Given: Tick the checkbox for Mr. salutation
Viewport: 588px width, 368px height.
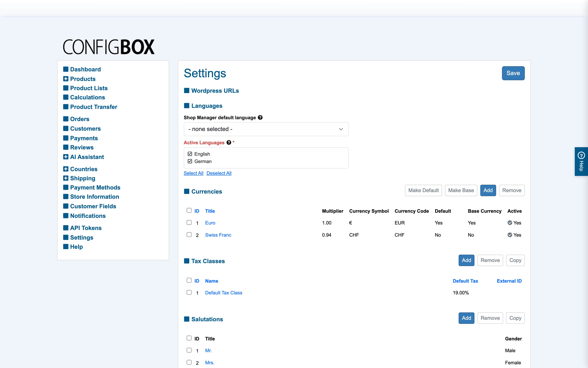Looking at the screenshot, I should [x=189, y=350].
